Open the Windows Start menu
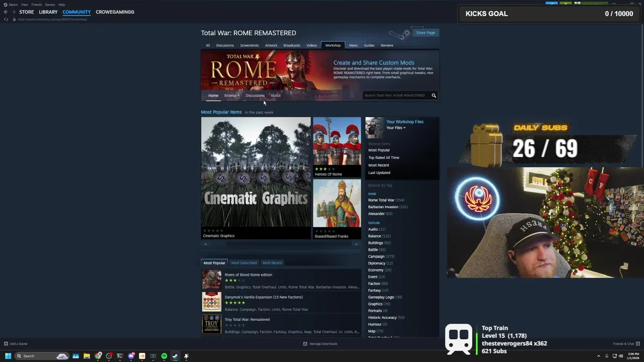 click(8, 356)
